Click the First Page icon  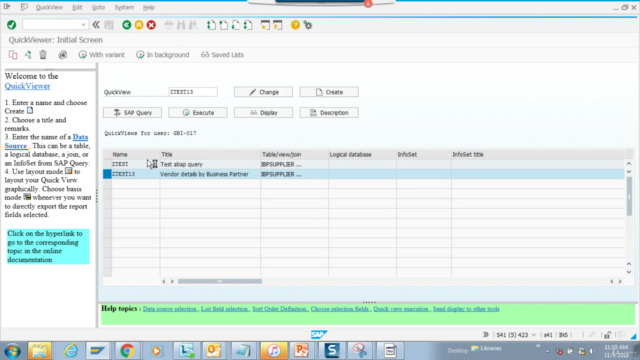pyautogui.click(x=211, y=25)
